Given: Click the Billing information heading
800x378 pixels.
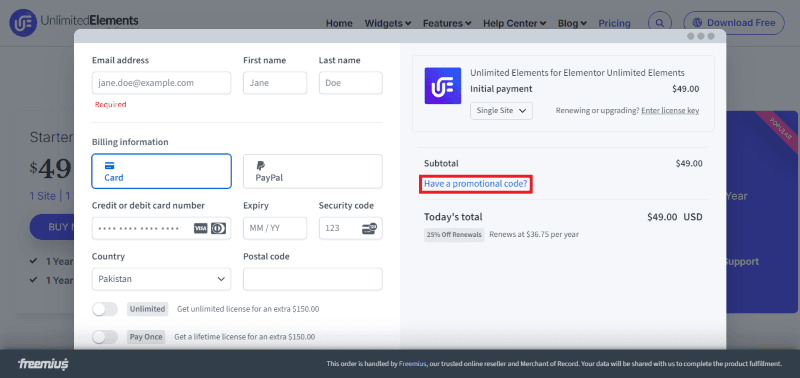Looking at the screenshot, I should point(130,142).
